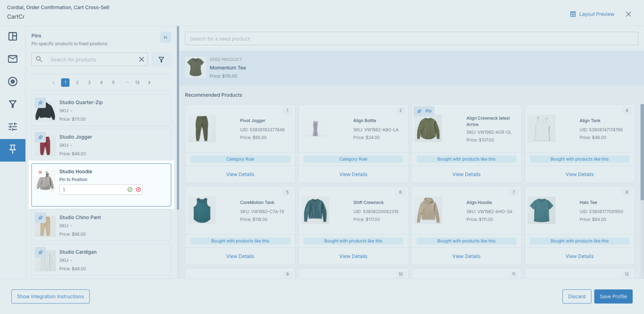Go to next page of products
Image resolution: width=644 pixels, height=314 pixels.
149,82
